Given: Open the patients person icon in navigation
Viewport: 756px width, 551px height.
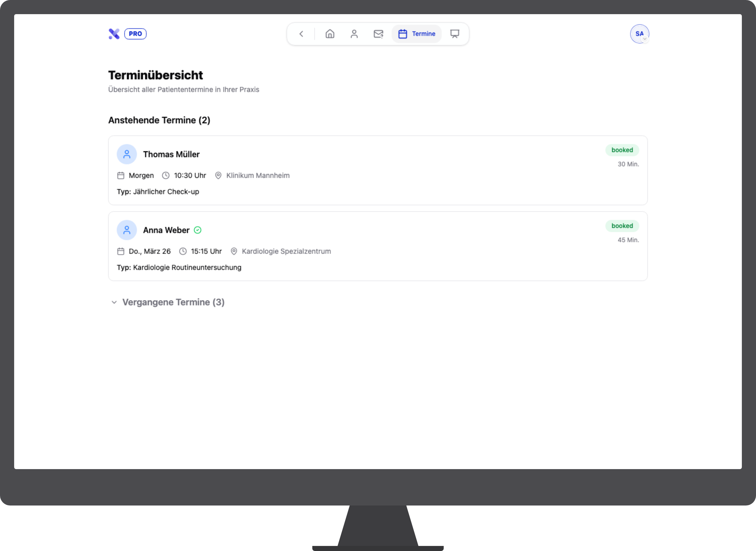Looking at the screenshot, I should [x=354, y=34].
